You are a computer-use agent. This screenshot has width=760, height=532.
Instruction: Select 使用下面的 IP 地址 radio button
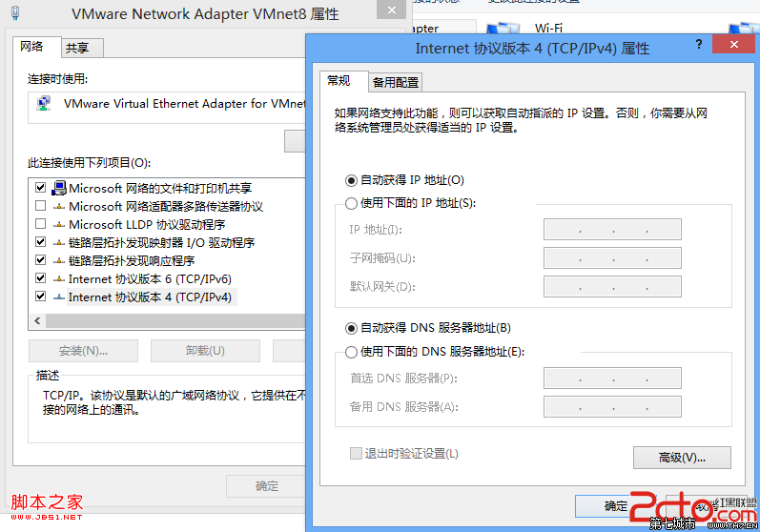click(352, 203)
